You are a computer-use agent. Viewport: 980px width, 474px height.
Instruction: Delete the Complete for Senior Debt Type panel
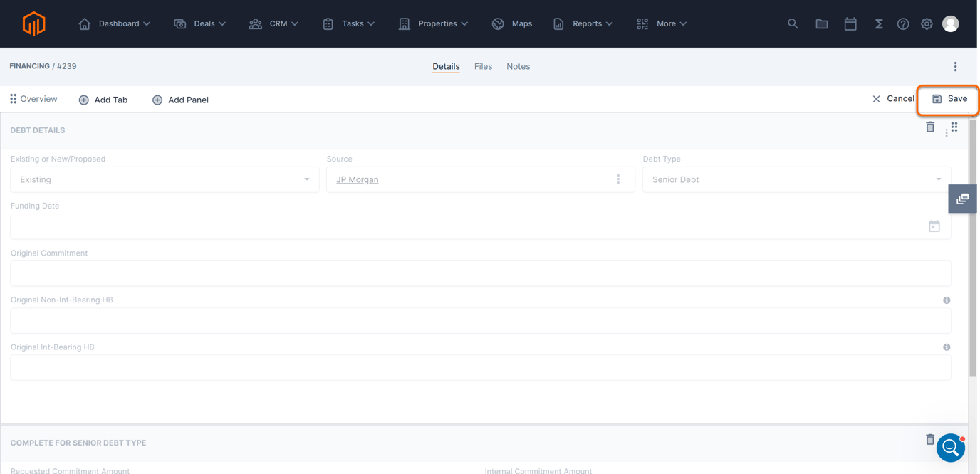click(x=930, y=439)
